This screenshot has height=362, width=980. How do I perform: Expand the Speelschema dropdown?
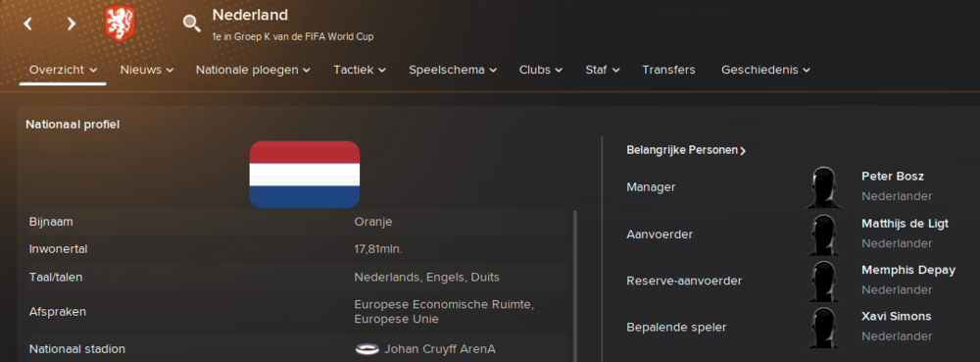(x=453, y=70)
